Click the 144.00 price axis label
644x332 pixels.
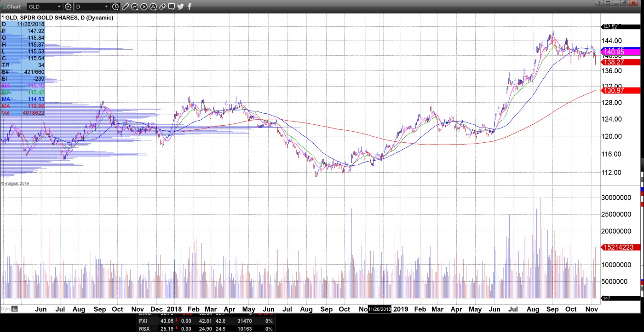click(612, 41)
